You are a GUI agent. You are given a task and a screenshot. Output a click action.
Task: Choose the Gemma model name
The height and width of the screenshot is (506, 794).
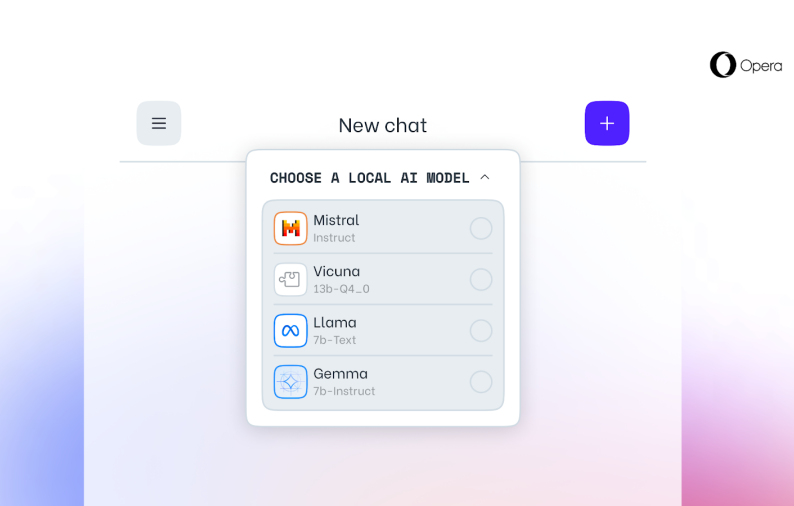pyautogui.click(x=341, y=373)
